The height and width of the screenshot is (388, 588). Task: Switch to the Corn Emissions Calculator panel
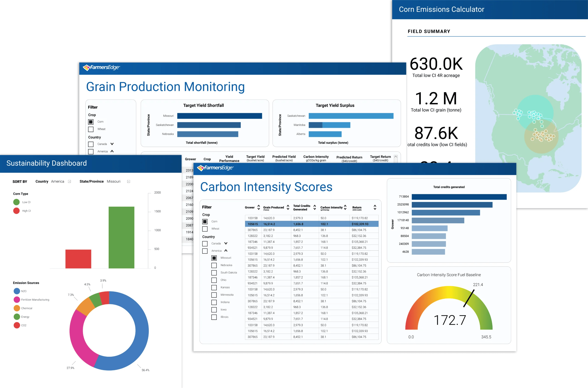coord(441,9)
